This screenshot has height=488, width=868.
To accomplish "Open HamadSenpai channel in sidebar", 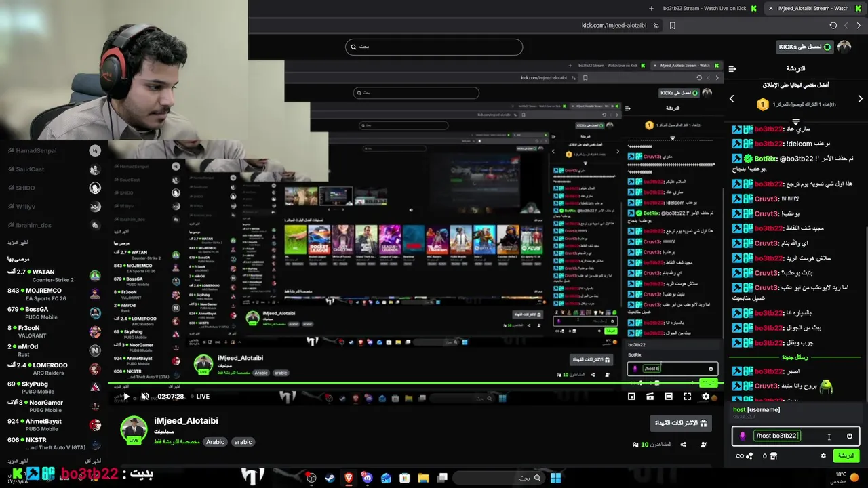I will point(54,150).
